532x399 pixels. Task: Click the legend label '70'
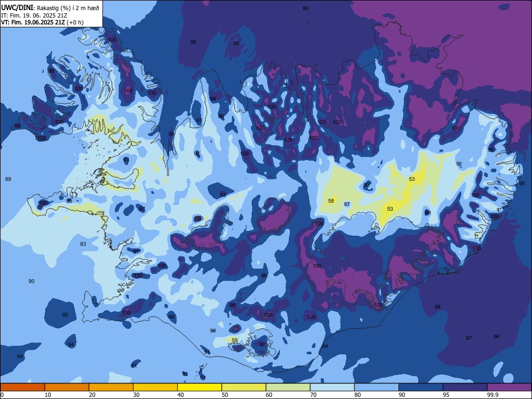(x=313, y=395)
